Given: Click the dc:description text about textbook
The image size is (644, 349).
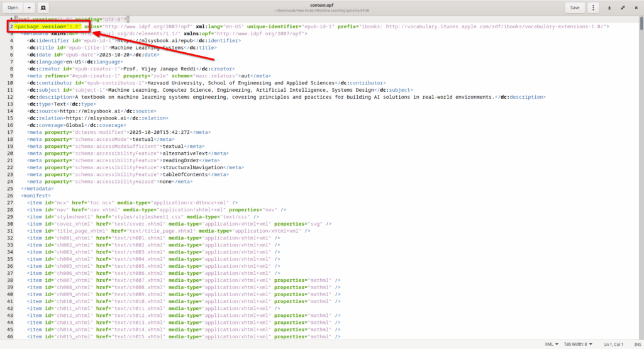Looking at the screenshot, I should pos(284,97).
